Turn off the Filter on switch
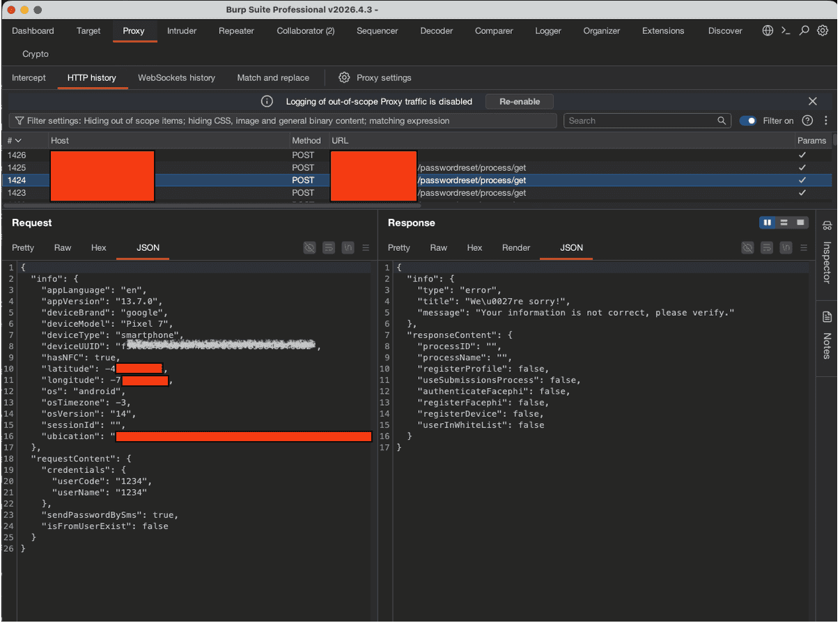This screenshot has height=623, width=840. tap(748, 121)
